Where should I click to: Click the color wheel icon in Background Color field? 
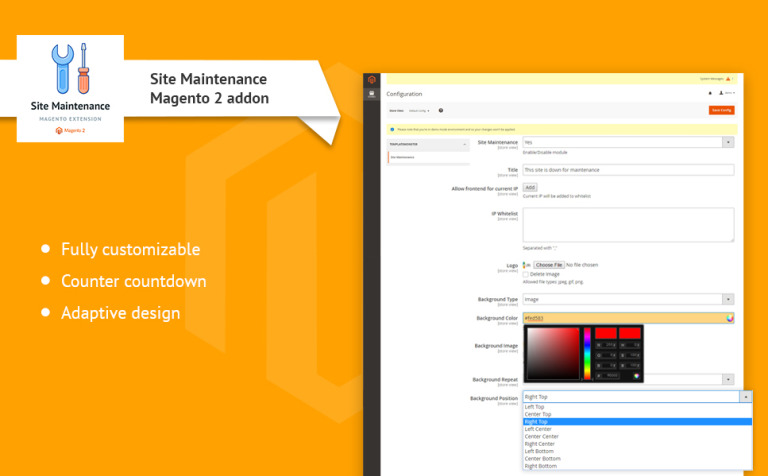730,318
